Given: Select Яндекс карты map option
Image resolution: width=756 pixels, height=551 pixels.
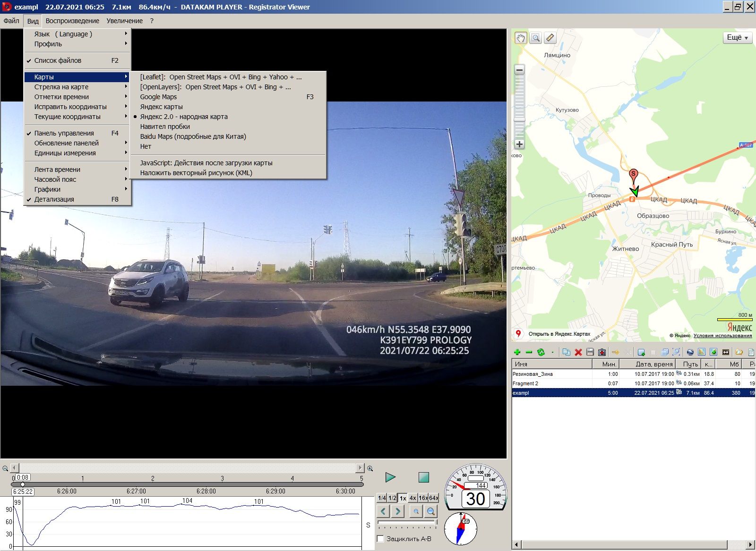Looking at the screenshot, I should click(x=161, y=107).
